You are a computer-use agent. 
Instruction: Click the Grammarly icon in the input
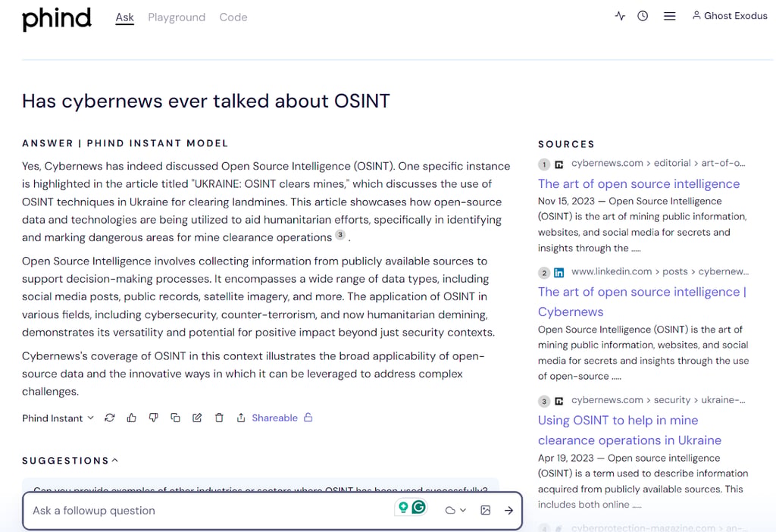coord(418,507)
